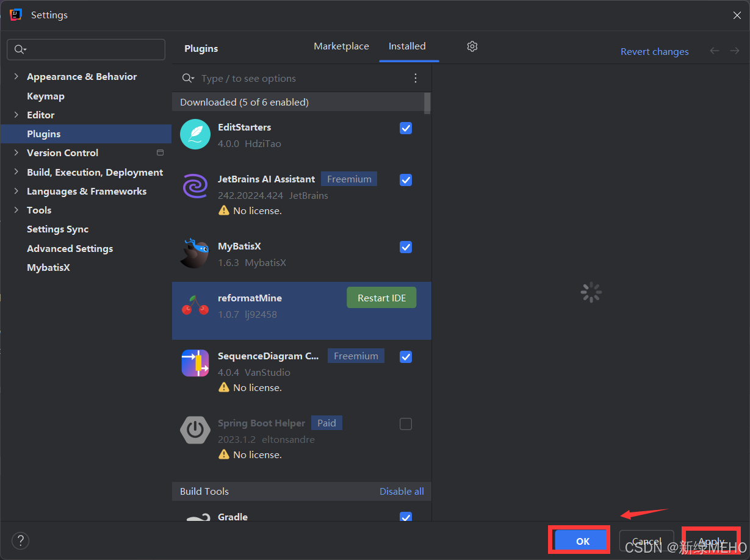Expand Build, Execution, Deployment node
This screenshot has height=560, width=750.
[16, 172]
